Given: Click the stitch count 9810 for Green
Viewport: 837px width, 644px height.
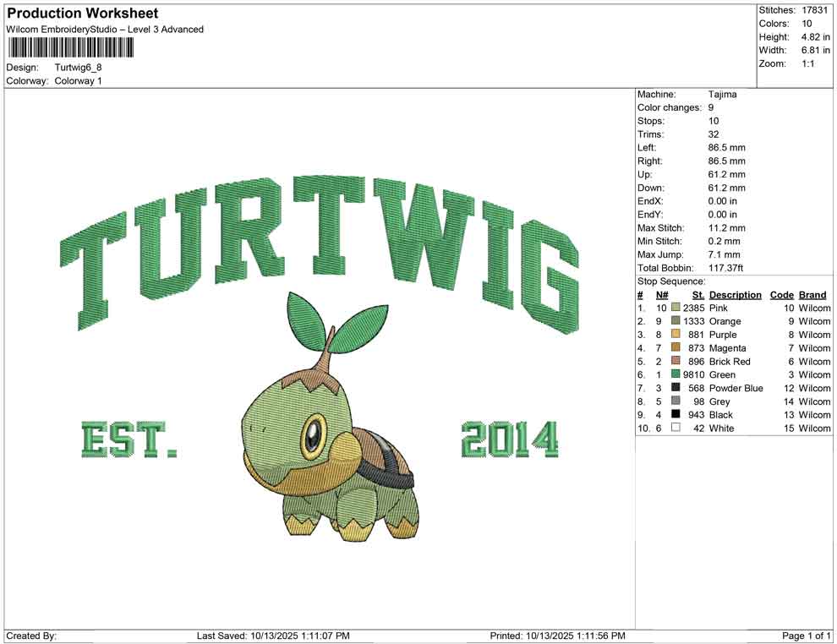Looking at the screenshot, I should (x=693, y=374).
